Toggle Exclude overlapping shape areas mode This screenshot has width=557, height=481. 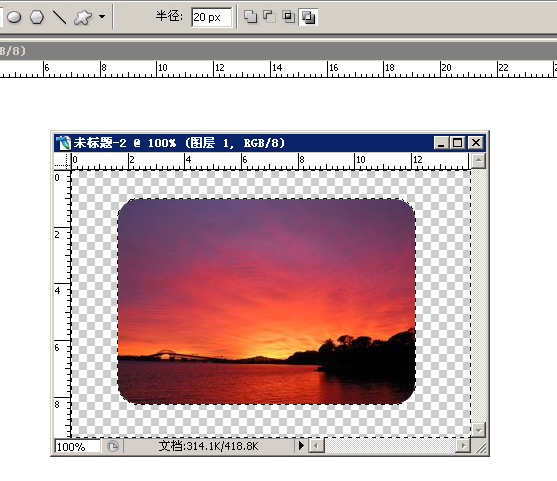click(308, 17)
